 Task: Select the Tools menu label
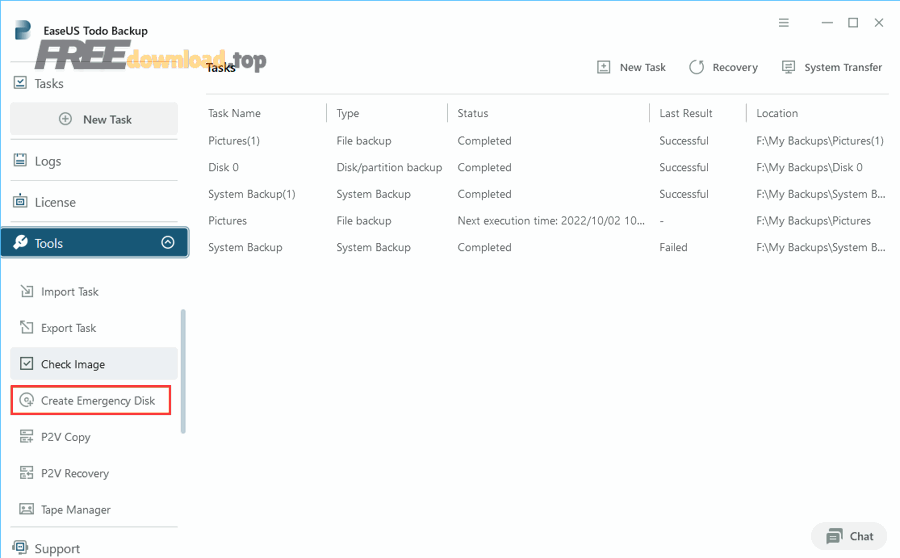point(49,243)
